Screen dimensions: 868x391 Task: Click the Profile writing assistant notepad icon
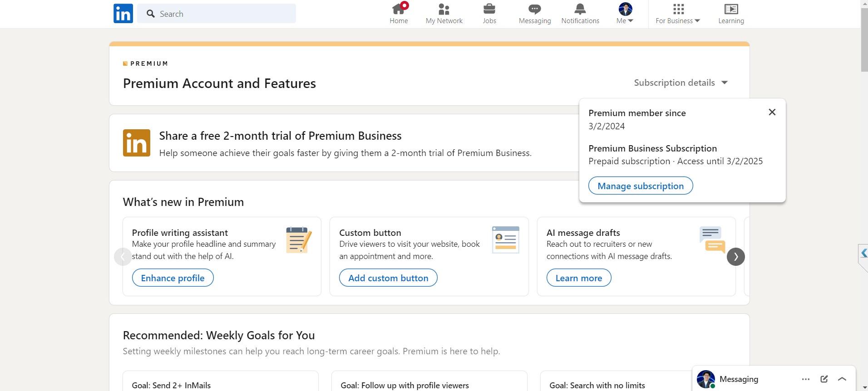pos(299,240)
